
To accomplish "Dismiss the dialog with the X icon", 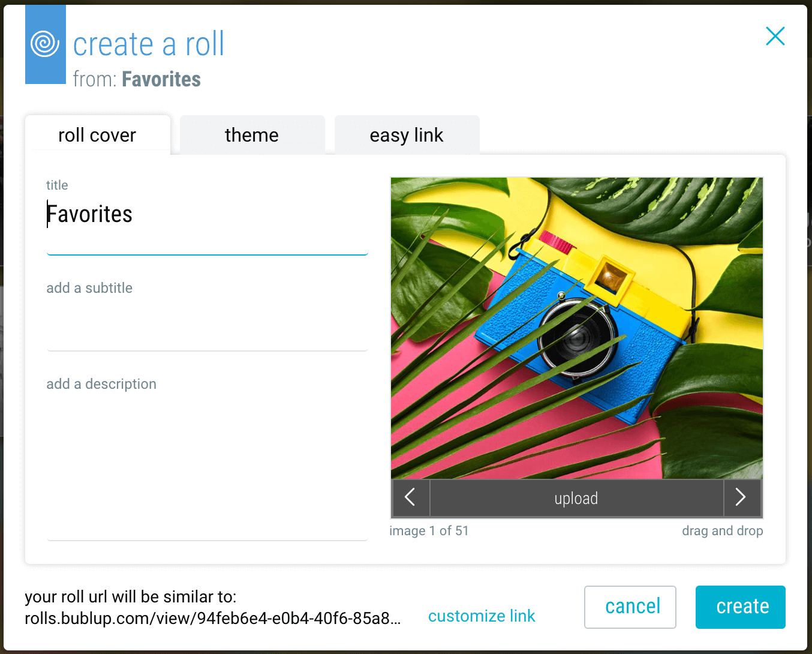I will point(775,36).
